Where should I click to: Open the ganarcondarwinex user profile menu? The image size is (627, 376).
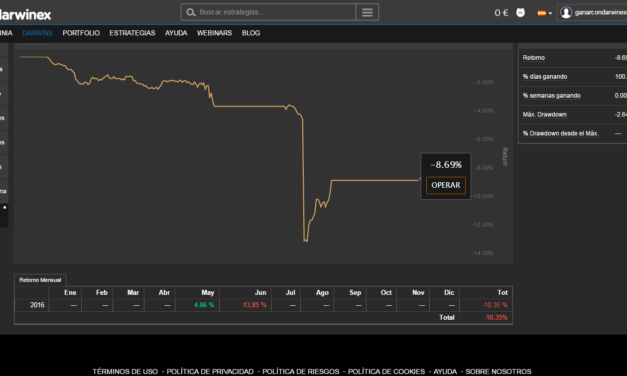coord(593,12)
